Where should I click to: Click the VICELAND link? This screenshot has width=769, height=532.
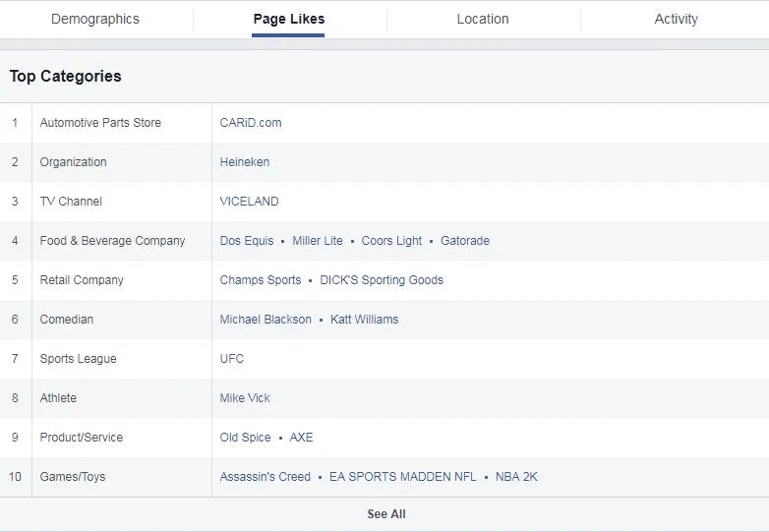[x=249, y=202]
